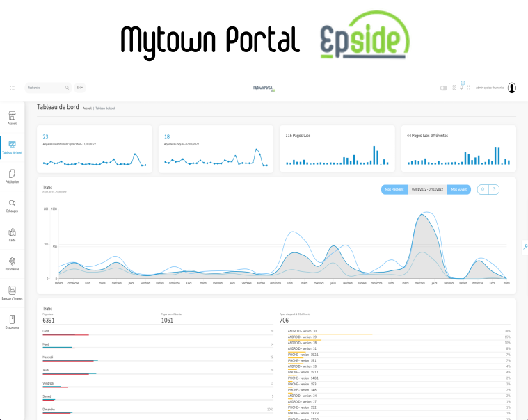Open Paramètres in sidebar
Viewport: 528px width, 420px height.
pos(12,264)
